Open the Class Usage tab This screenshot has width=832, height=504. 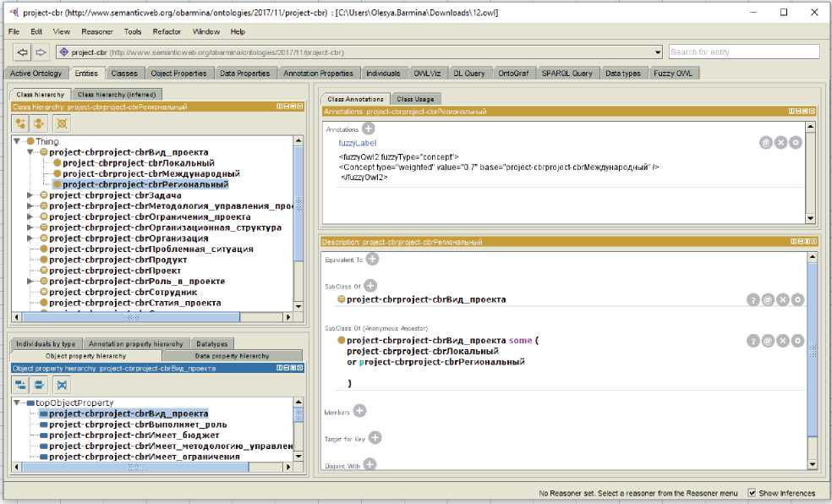(414, 99)
